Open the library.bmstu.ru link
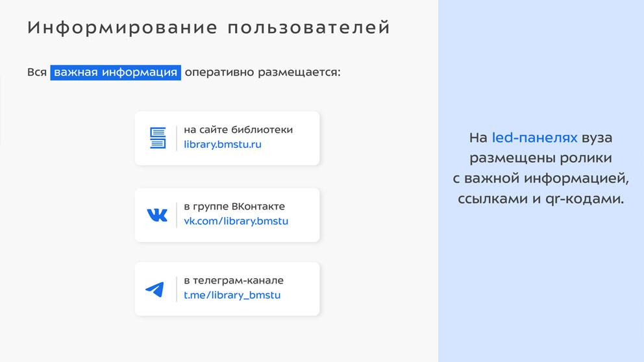Image resolution: width=644 pixels, height=362 pixels. [223, 145]
